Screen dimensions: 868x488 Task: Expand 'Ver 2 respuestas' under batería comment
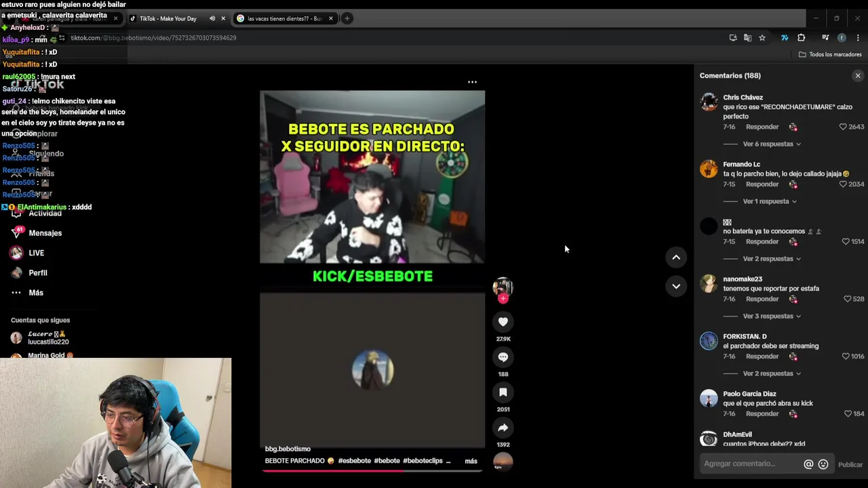[772, 259]
